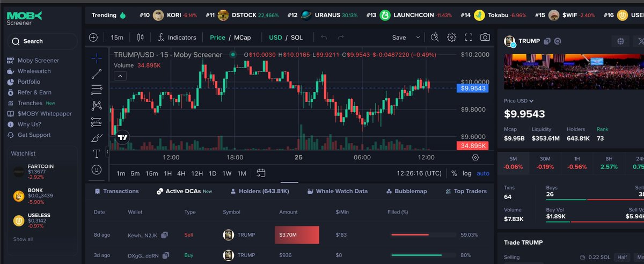Open the Top Traders tab

pyautogui.click(x=466, y=191)
